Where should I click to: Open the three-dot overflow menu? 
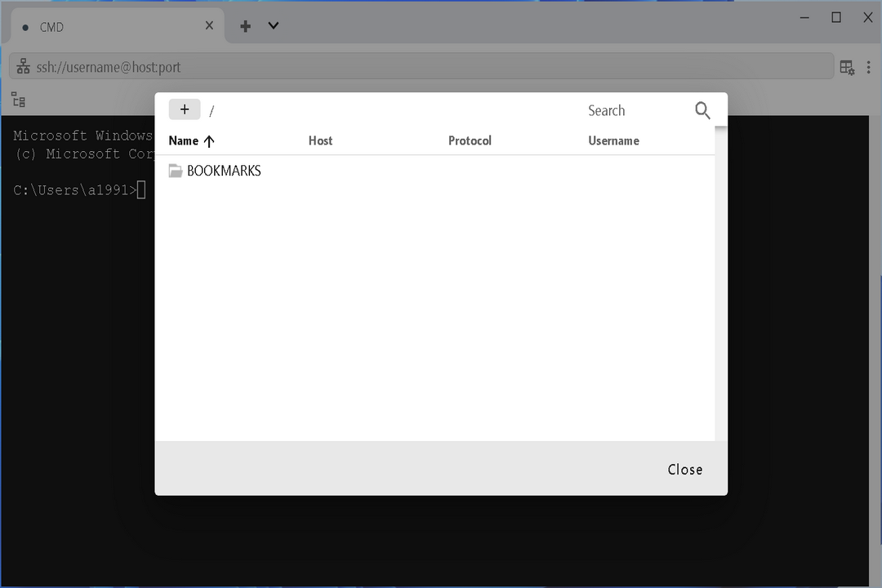click(868, 67)
